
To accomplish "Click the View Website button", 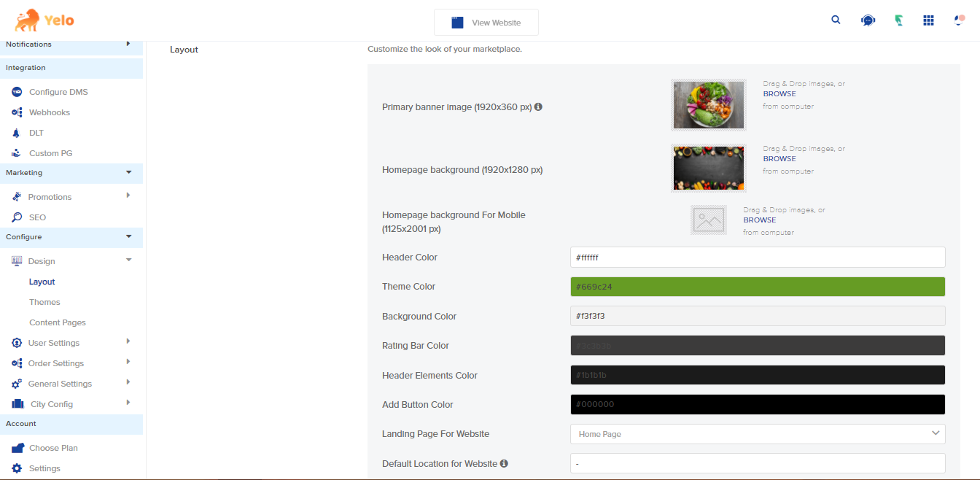I will pos(486,23).
